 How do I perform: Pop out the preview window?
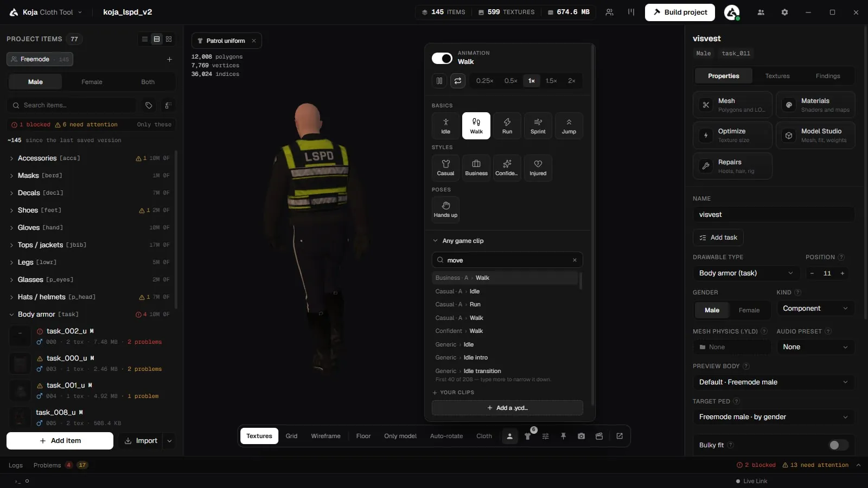[620, 436]
